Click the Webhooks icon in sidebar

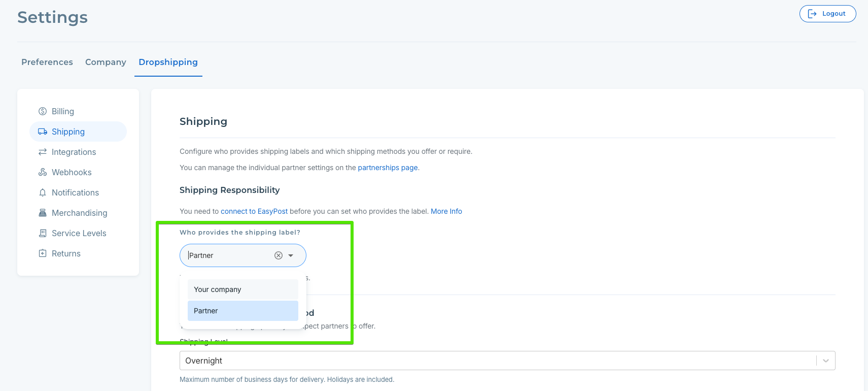point(43,172)
